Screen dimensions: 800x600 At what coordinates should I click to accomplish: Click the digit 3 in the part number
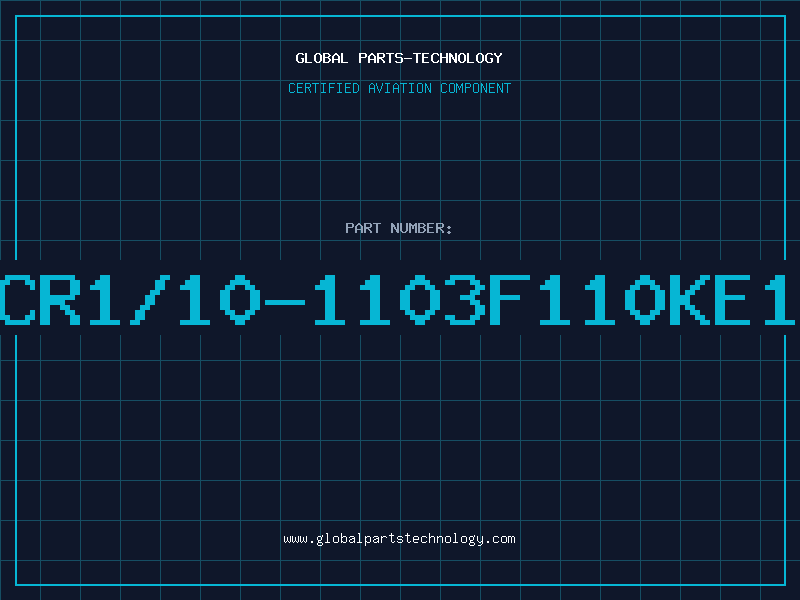(x=465, y=299)
